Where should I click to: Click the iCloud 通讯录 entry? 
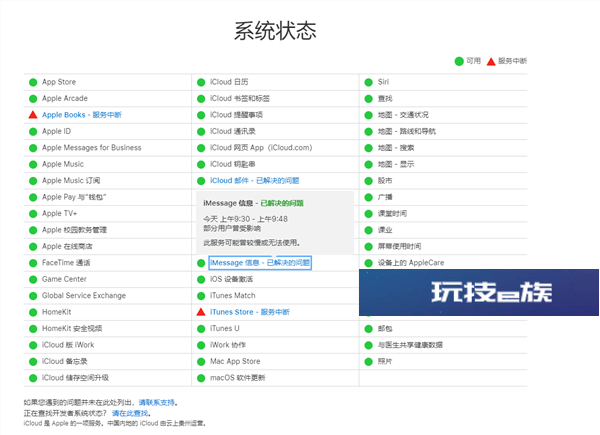click(233, 131)
